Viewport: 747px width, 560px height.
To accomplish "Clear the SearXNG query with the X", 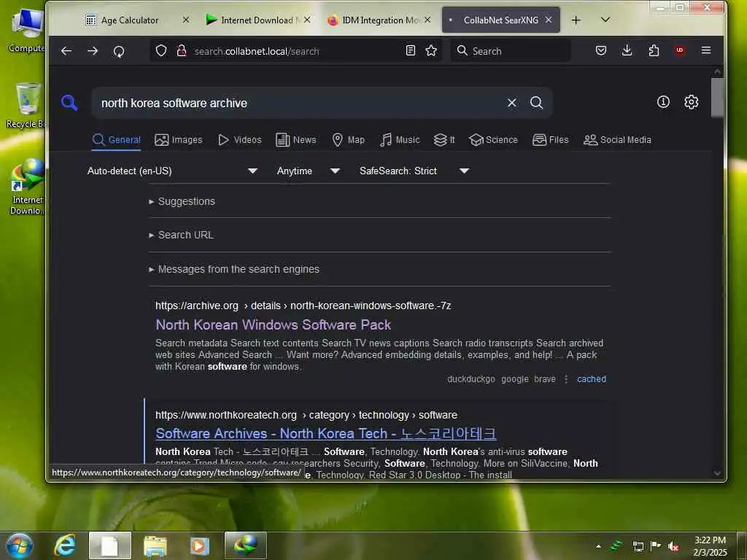I will (x=512, y=103).
